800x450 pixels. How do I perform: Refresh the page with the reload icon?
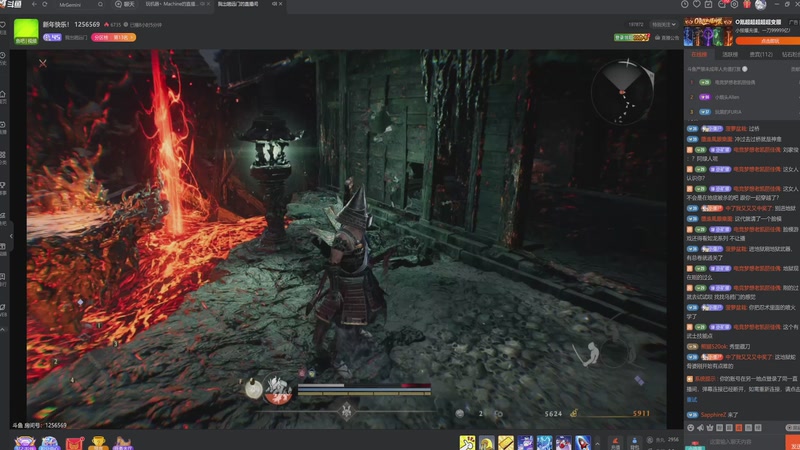click(45, 4)
